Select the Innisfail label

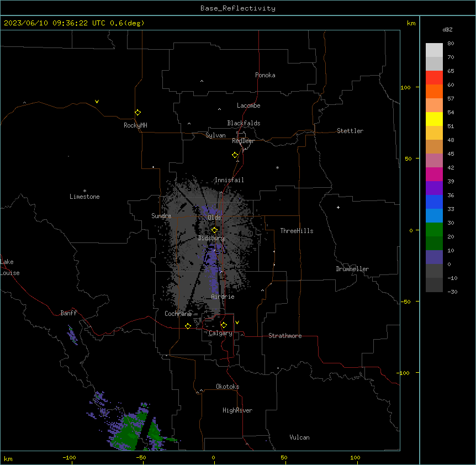[229, 180]
